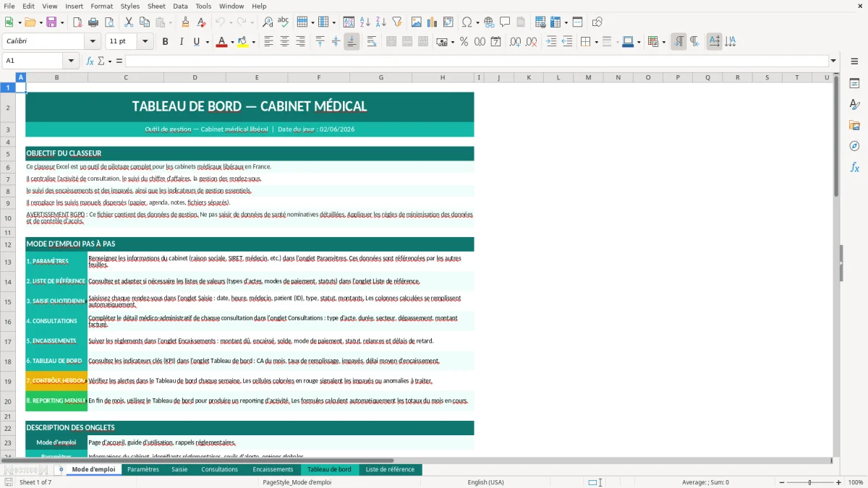Click the Format as Percent icon
This screenshot has width=868, height=488.
click(x=464, y=42)
